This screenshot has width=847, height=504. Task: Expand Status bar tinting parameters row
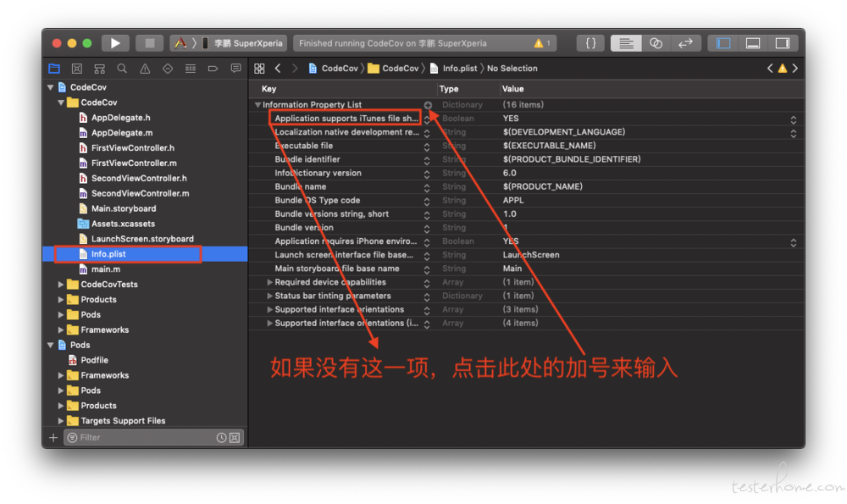(x=269, y=296)
